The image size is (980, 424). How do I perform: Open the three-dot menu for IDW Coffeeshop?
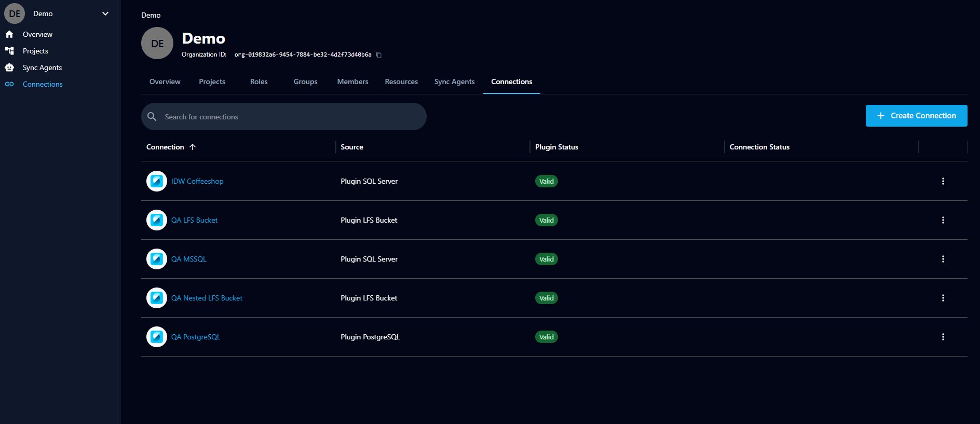pos(943,181)
